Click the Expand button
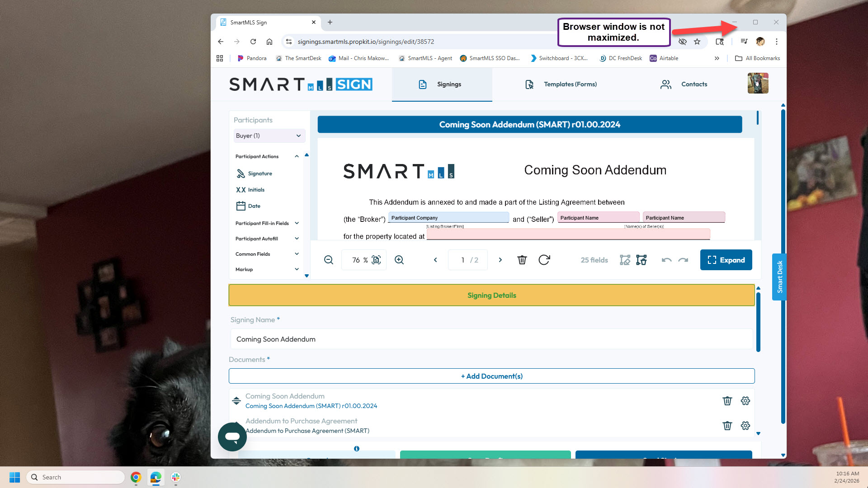Viewport: 868px width, 488px height. pyautogui.click(x=726, y=260)
